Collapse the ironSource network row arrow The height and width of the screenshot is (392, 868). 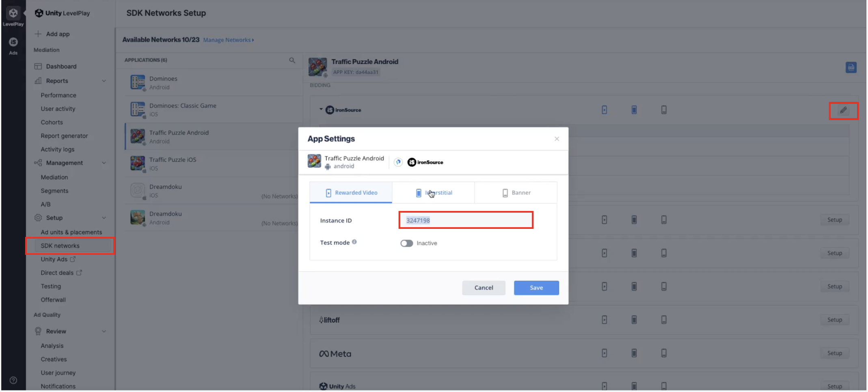tap(321, 110)
